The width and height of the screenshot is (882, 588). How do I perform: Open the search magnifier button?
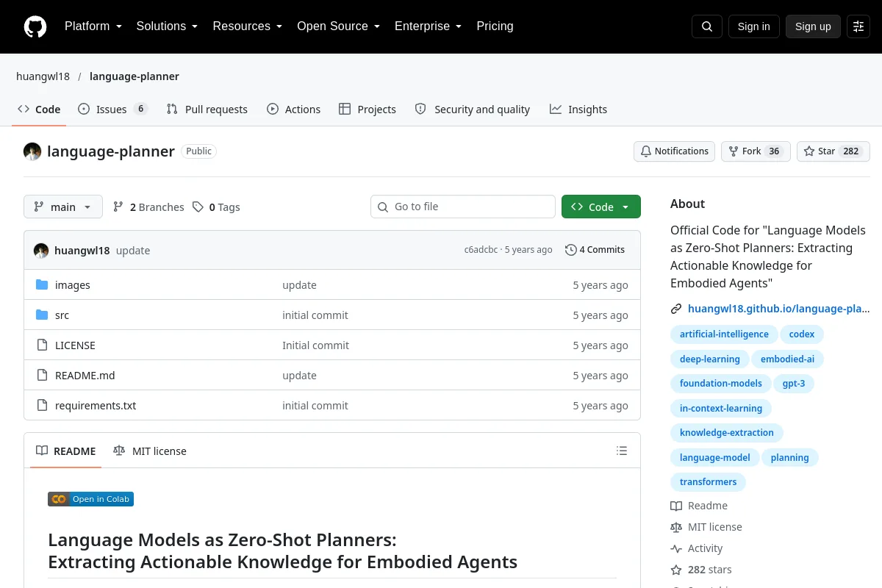[707, 26]
